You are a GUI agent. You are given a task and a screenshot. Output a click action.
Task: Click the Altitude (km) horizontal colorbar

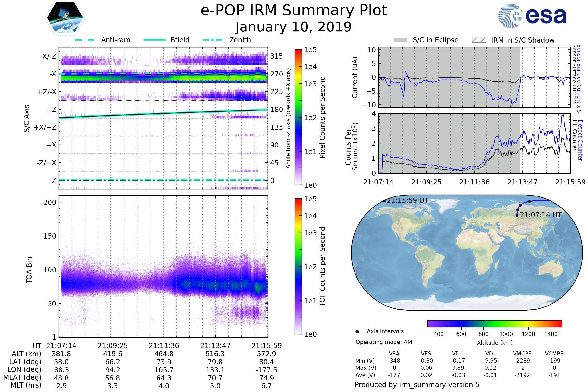[x=494, y=323]
